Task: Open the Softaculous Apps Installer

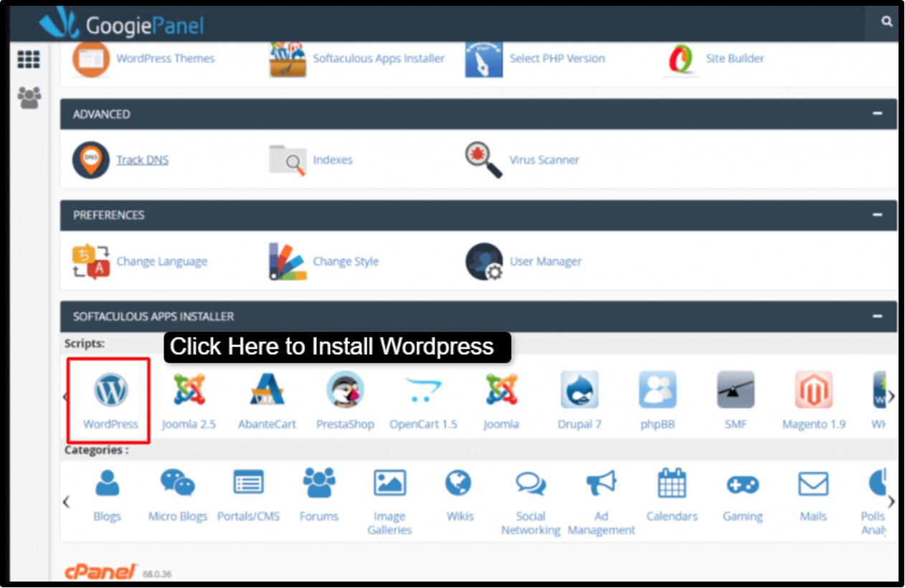Action: coord(379,58)
